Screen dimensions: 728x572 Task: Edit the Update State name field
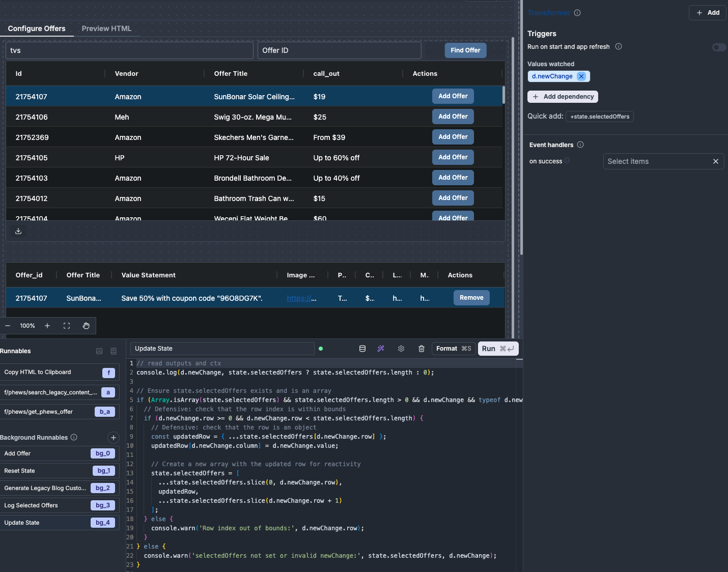[222, 349]
